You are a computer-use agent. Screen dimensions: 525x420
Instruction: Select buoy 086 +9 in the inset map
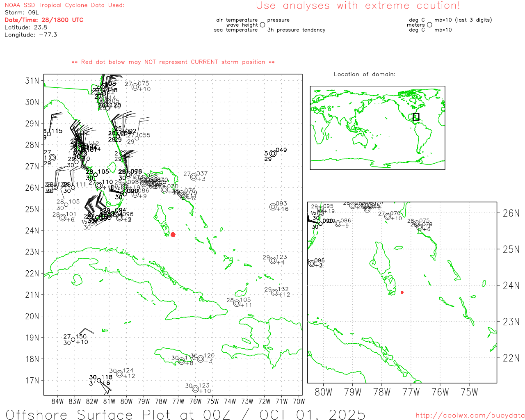pyautogui.click(x=338, y=224)
